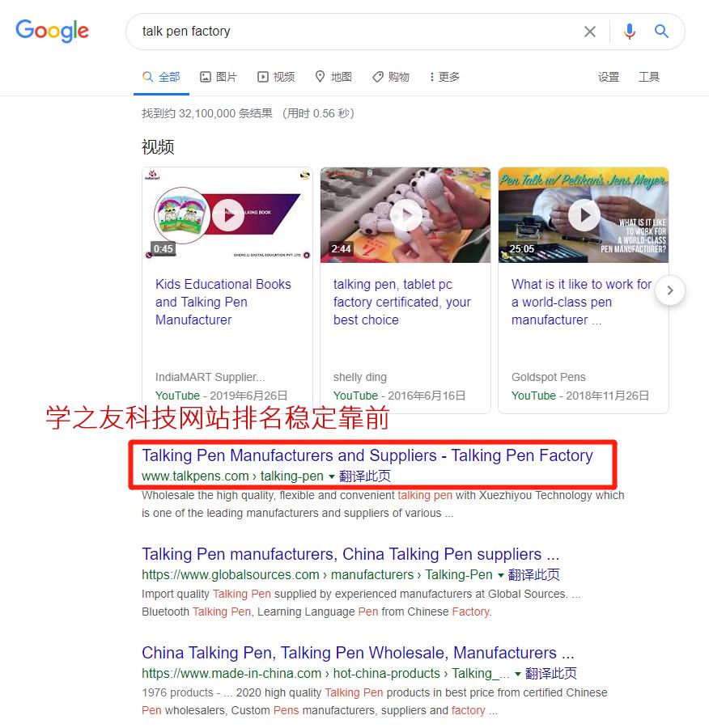
Task: Expand dropdown arrow beside talkpens.com URL
Action: 331,476
